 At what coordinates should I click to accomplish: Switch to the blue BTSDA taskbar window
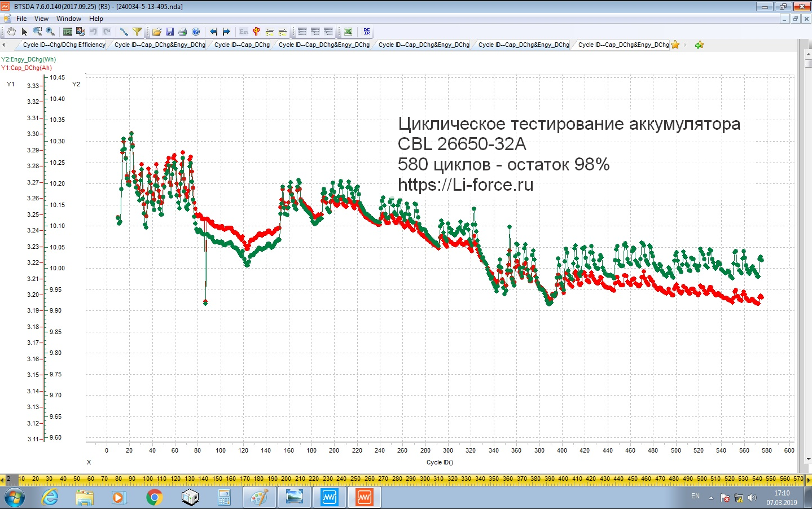[x=330, y=498]
